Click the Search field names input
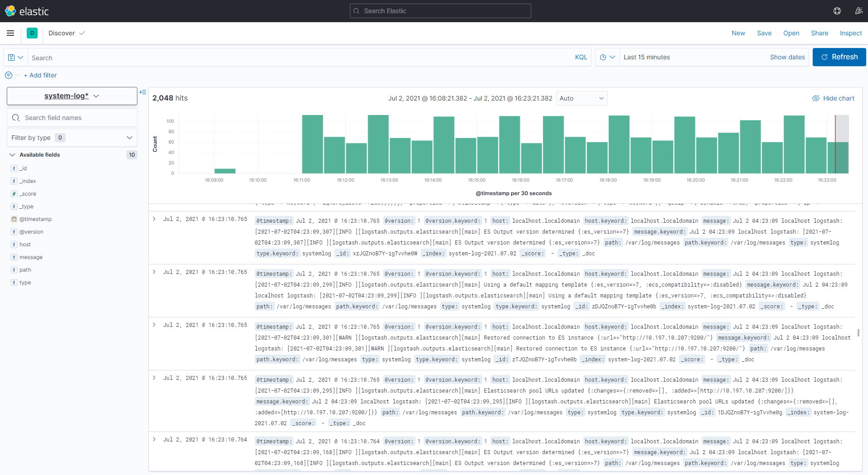868x475 pixels. (x=72, y=118)
